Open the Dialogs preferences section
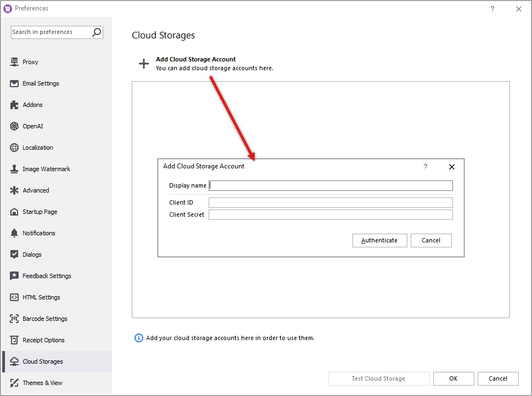 click(14, 254)
